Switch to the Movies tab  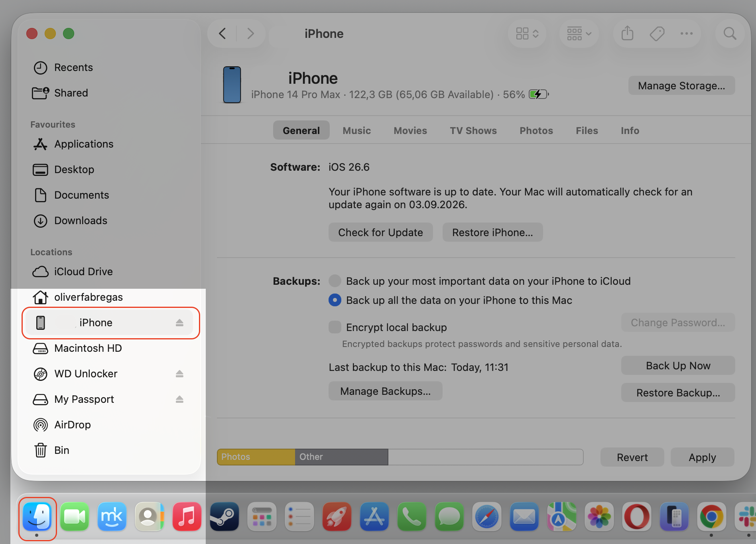tap(410, 130)
